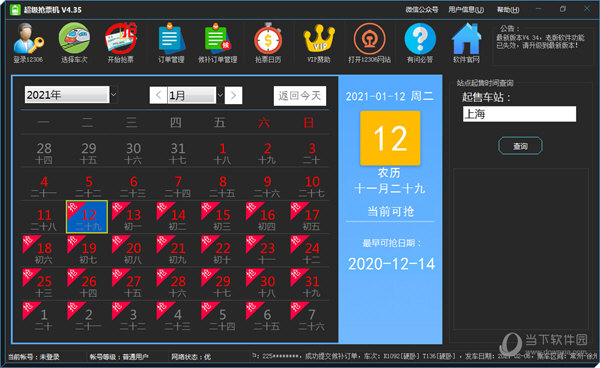This screenshot has width=600, height=368.
Task: Select January 13 初一
Action: tap(132, 217)
